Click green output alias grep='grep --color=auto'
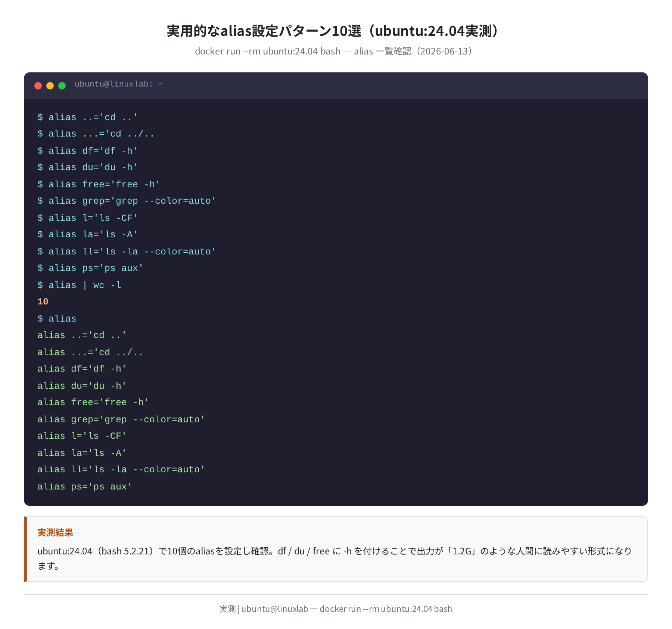This screenshot has width=672, height=629. [x=121, y=419]
